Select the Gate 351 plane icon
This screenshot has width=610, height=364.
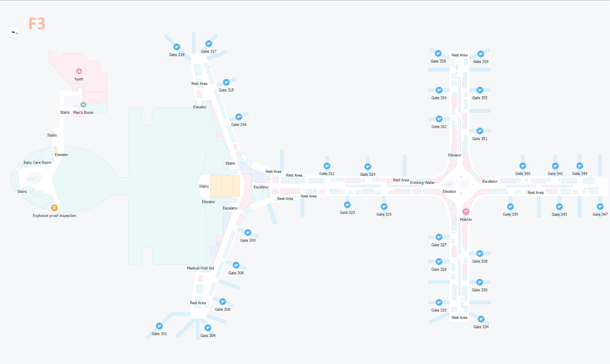[x=480, y=131]
